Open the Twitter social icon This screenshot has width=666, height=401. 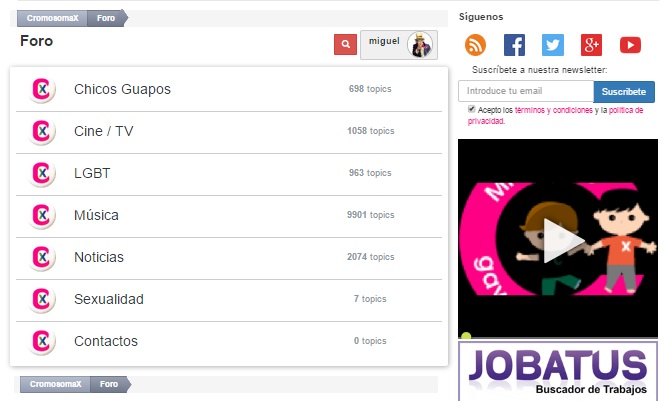(553, 45)
